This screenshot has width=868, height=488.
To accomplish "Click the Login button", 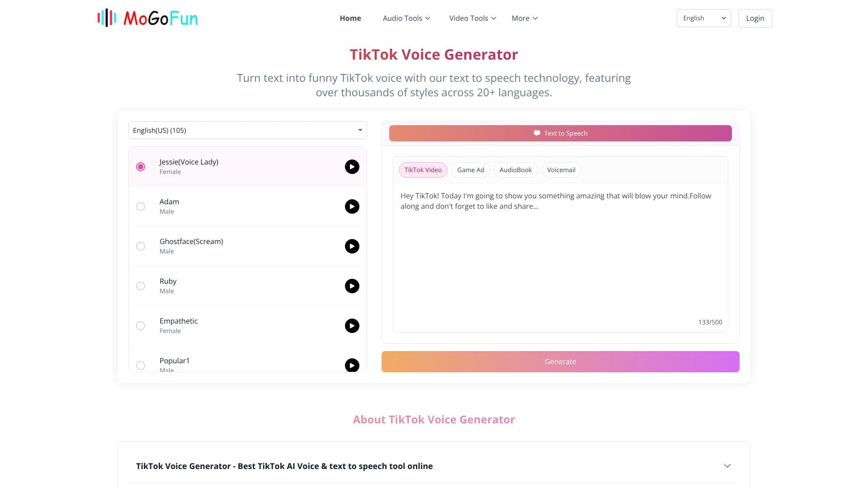I will 755,18.
